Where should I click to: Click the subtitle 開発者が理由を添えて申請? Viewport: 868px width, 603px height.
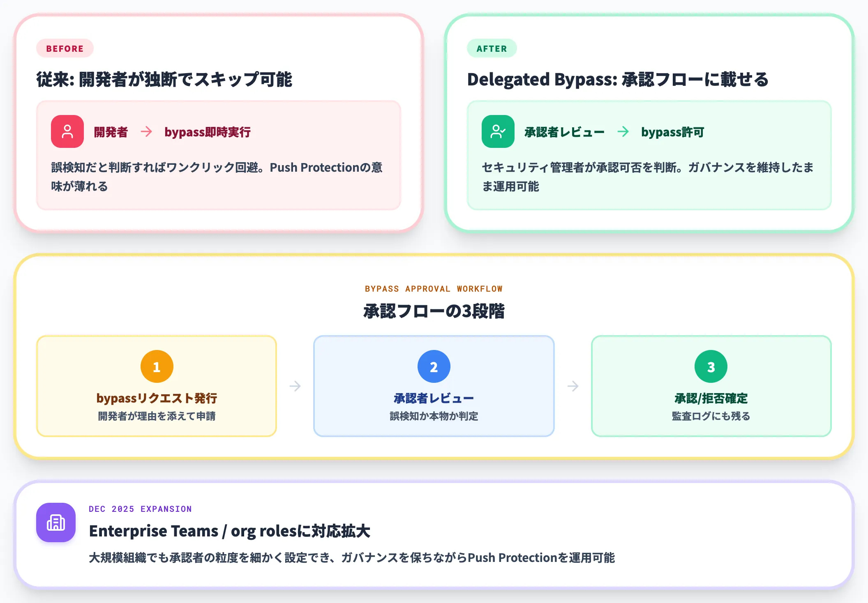[x=157, y=416]
